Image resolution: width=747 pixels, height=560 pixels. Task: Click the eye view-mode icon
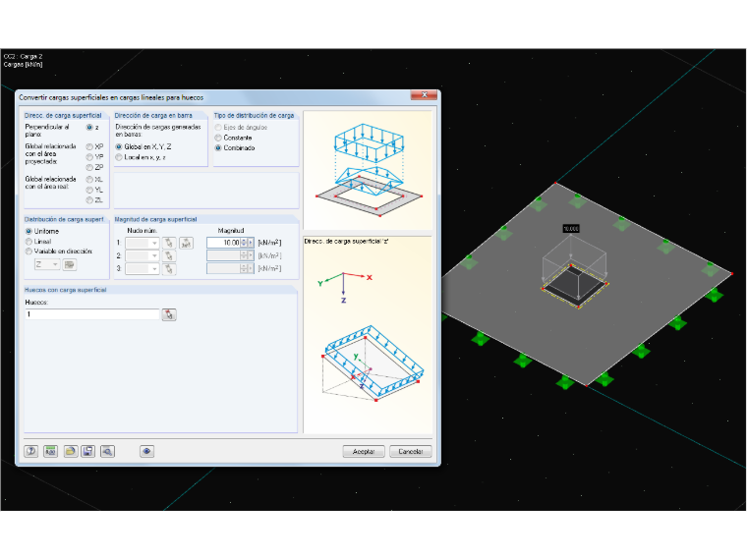(x=146, y=451)
